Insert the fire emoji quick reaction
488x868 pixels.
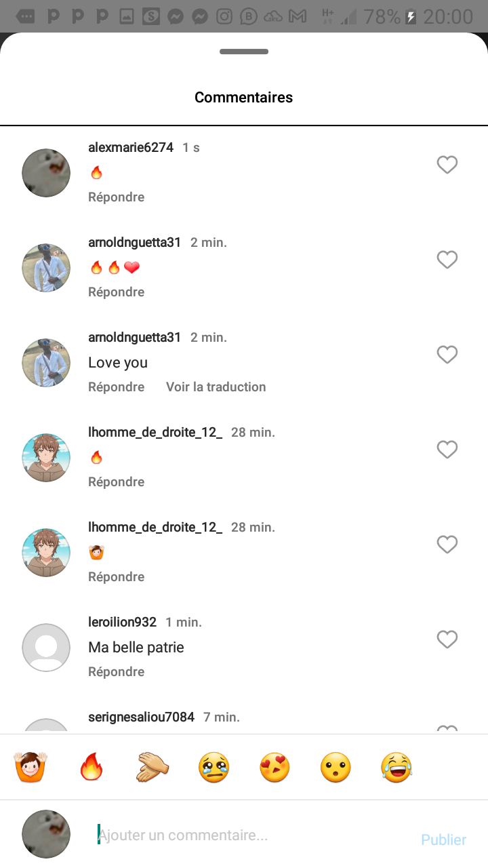tap(91, 768)
